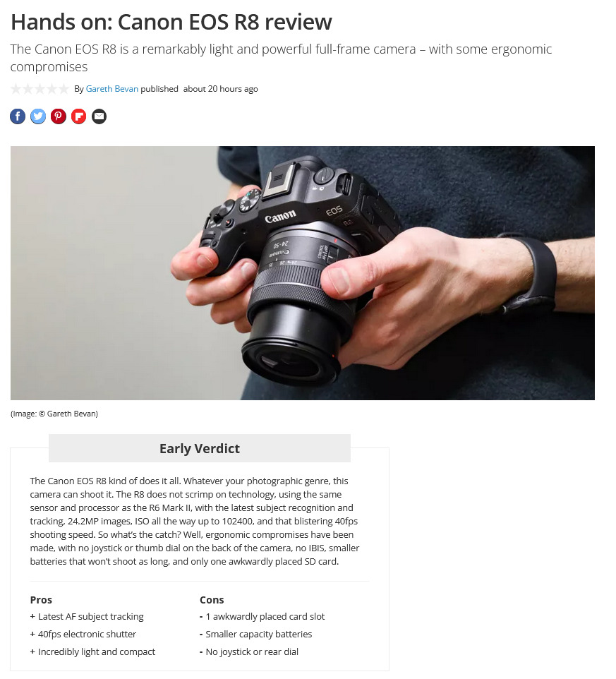The height and width of the screenshot is (679, 616).
Task: Share on Flipboard using the red icon
Action: 79,116
